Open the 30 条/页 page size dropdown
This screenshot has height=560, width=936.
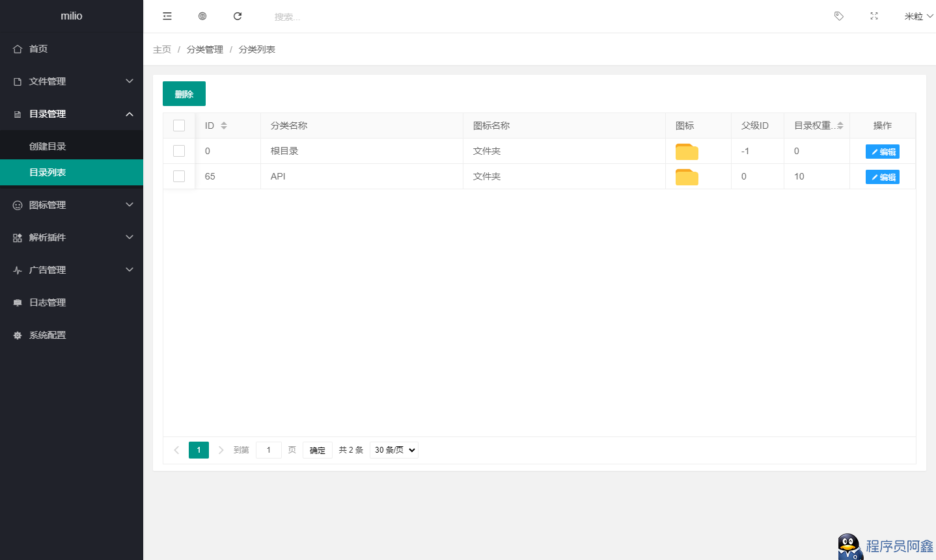point(394,450)
